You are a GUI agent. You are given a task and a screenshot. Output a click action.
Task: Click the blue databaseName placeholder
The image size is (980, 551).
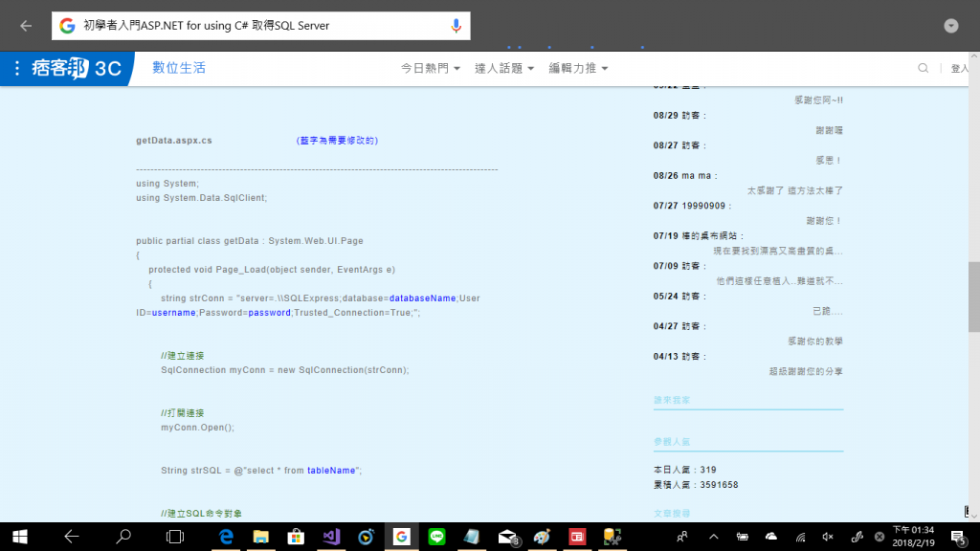(422, 298)
